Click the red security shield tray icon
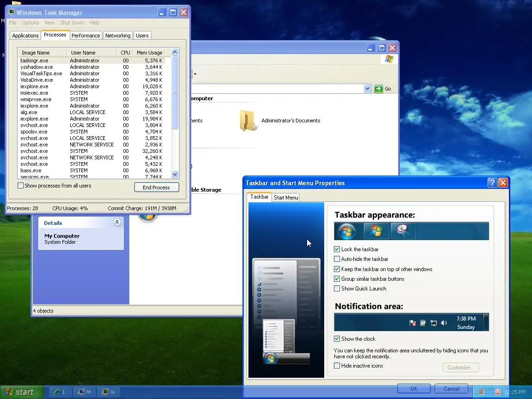This screenshot has width=532, height=399. 498,392
